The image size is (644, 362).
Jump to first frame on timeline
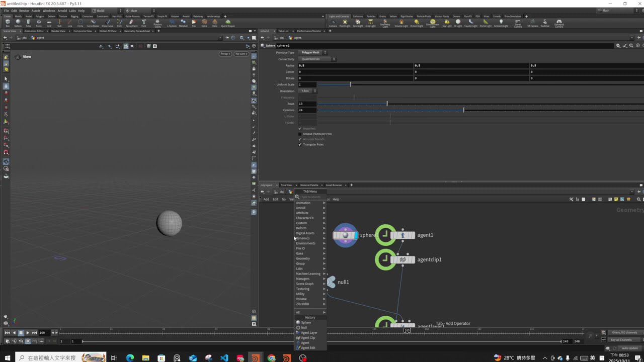[x=7, y=332]
